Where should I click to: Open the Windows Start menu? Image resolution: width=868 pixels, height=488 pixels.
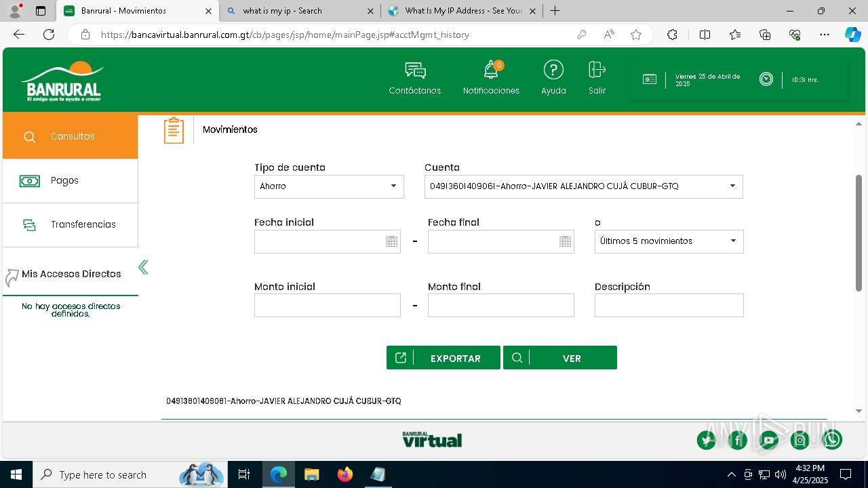point(16,474)
